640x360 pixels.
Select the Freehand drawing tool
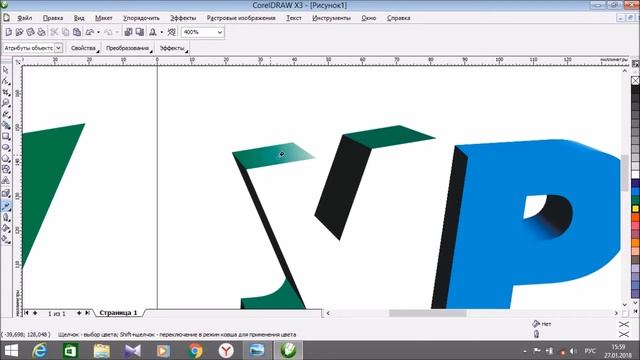(6, 114)
